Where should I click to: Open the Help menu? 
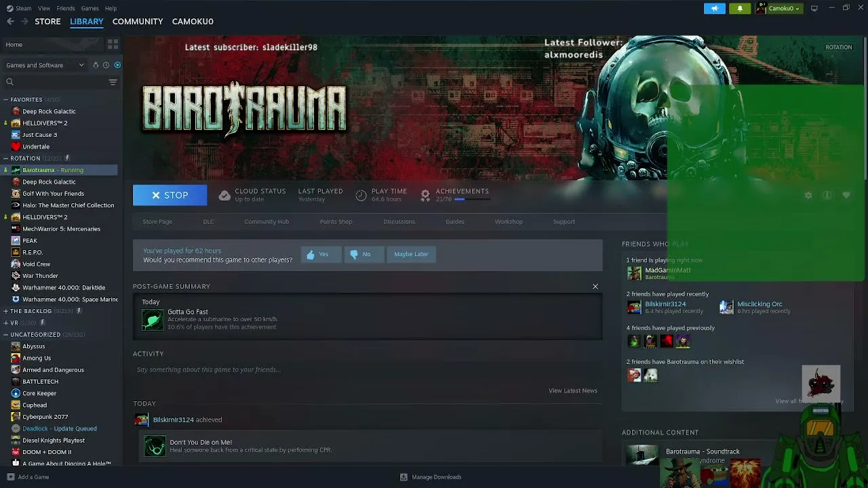coord(111,8)
